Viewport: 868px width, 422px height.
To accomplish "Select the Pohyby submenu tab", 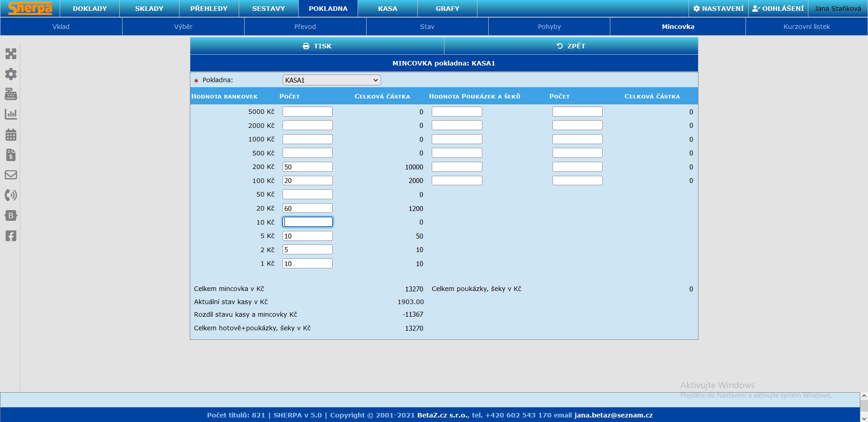I will point(549,27).
